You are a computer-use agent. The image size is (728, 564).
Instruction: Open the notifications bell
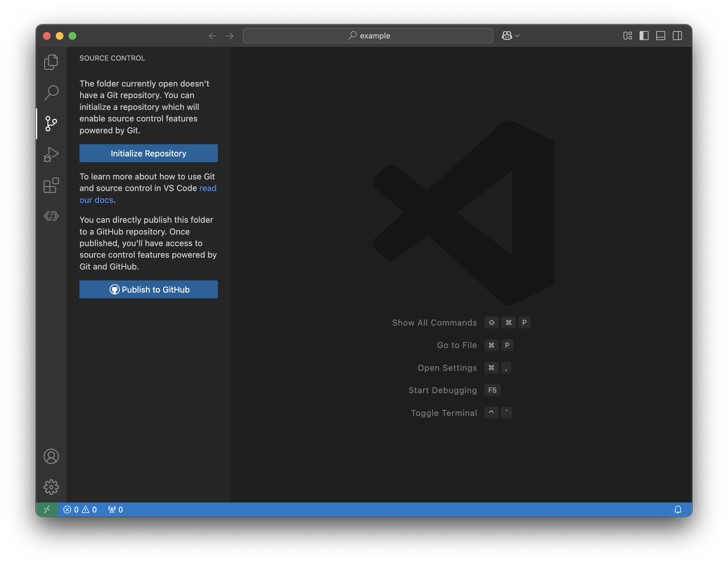pyautogui.click(x=678, y=509)
